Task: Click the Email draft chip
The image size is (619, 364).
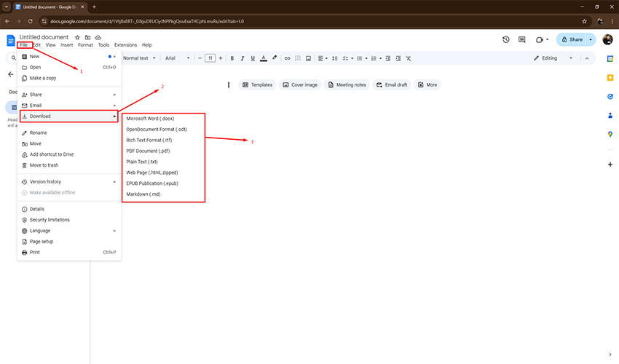Action: tap(392, 85)
